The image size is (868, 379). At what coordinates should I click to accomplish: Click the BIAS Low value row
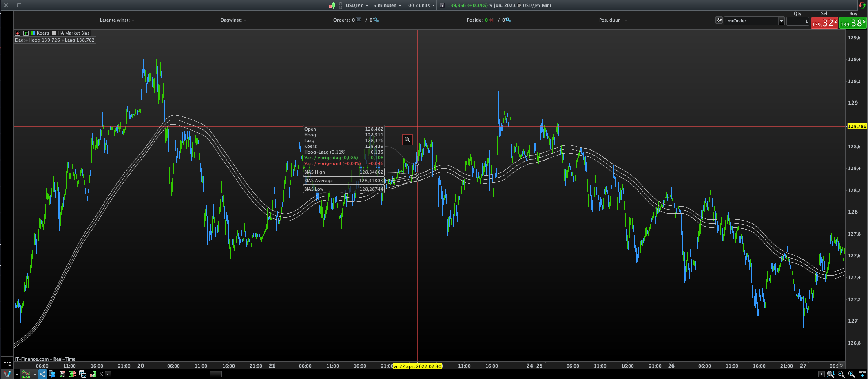pos(343,189)
